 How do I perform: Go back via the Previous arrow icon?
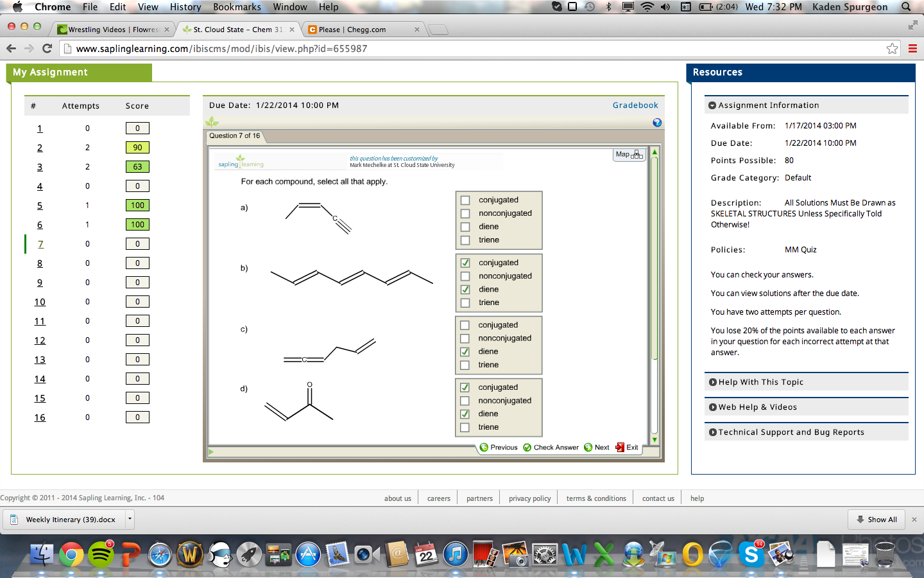484,447
